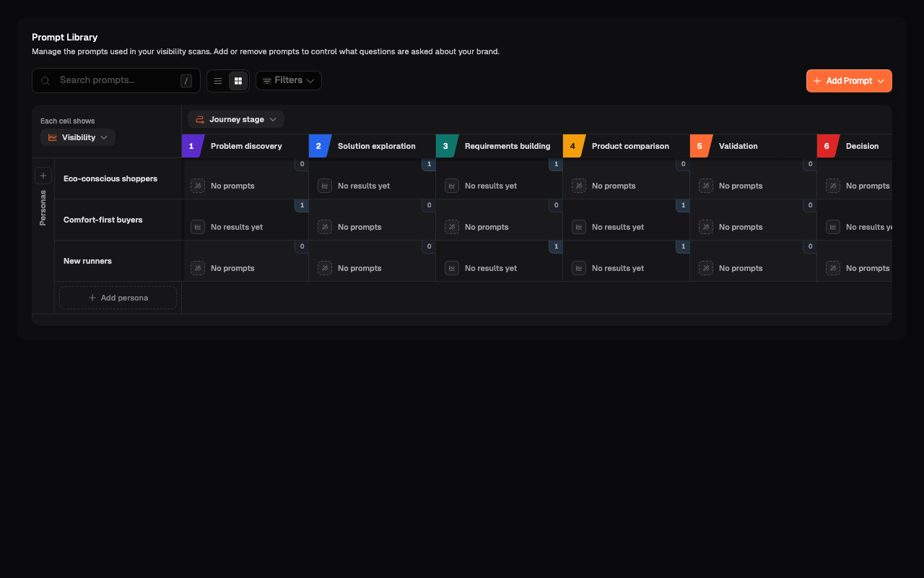Click the vertical Personas label
The width and height of the screenshot is (924, 578).
click(x=43, y=208)
